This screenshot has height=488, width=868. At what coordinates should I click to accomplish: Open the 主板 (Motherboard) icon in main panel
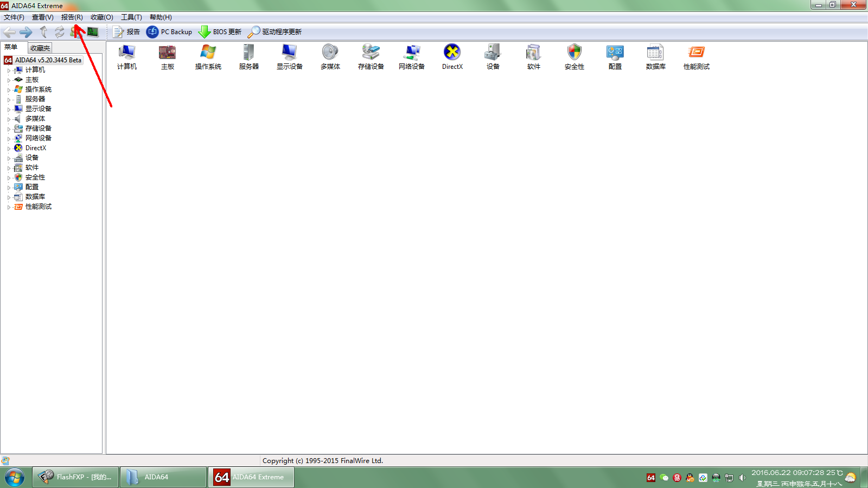click(x=168, y=57)
